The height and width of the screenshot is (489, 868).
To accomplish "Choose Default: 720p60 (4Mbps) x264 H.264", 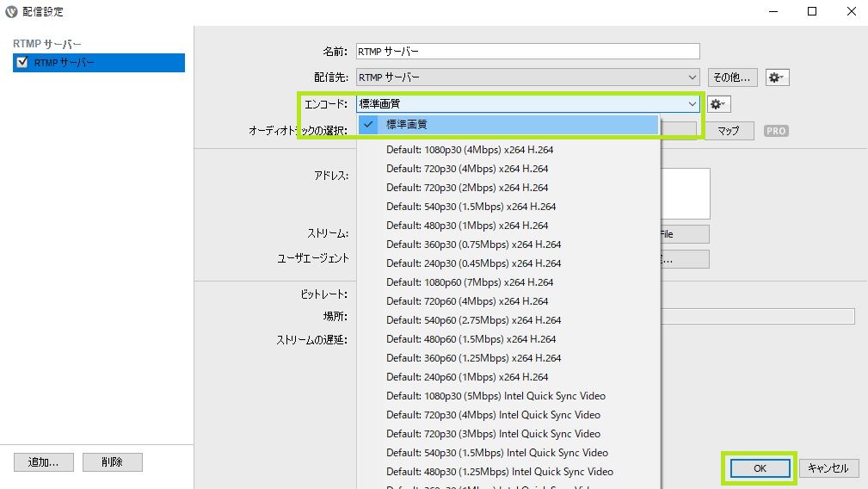I will click(508, 300).
